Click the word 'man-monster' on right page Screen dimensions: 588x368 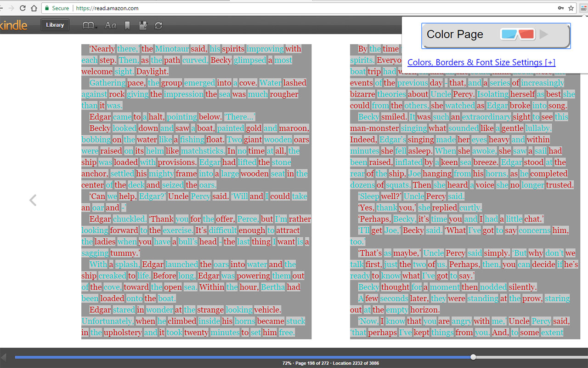(x=374, y=128)
